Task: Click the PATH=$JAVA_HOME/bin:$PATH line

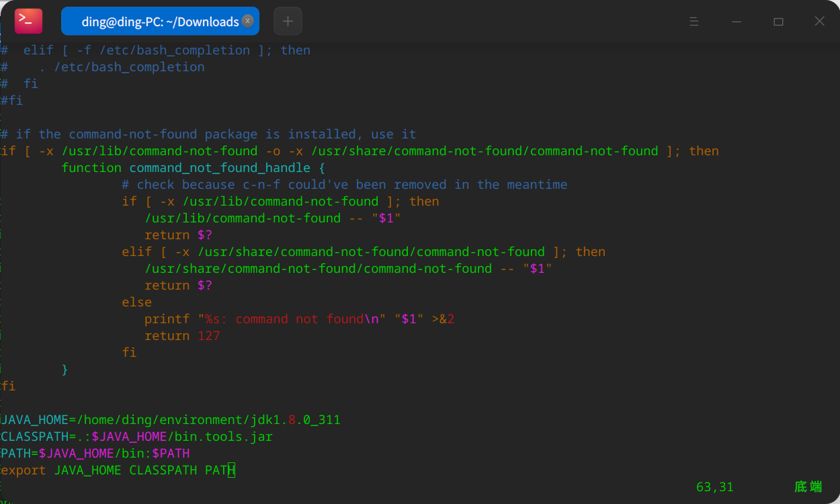Action: coord(95,454)
